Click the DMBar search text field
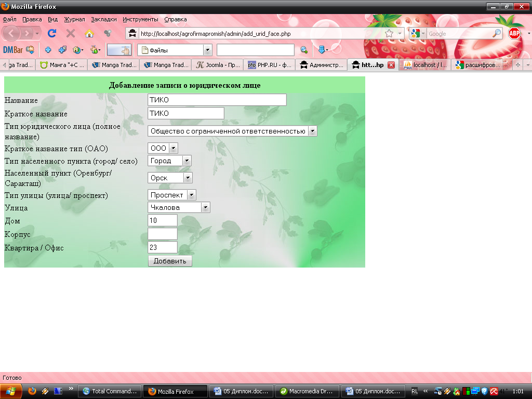This screenshot has width=532, height=399. (x=255, y=50)
